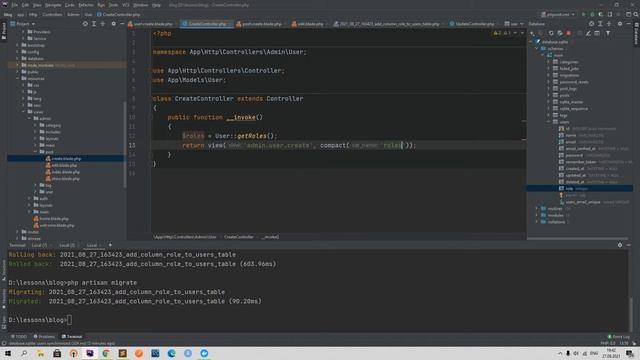Open Project panel settings gear
This screenshot has width=640, height=360.
113,24
